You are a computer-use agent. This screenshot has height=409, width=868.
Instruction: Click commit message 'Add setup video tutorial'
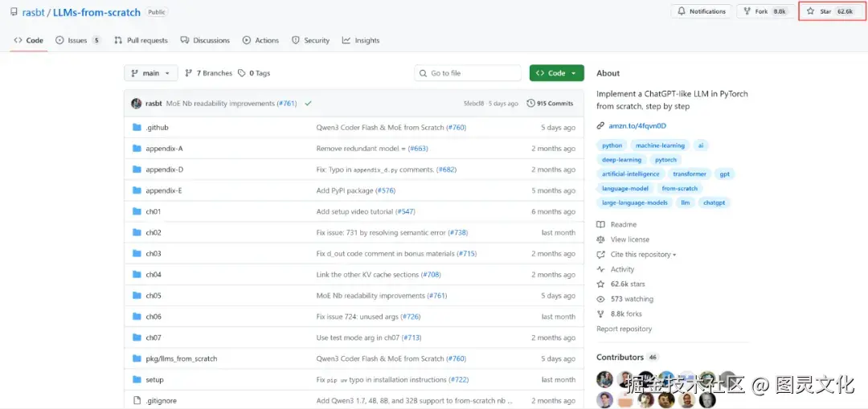point(355,211)
